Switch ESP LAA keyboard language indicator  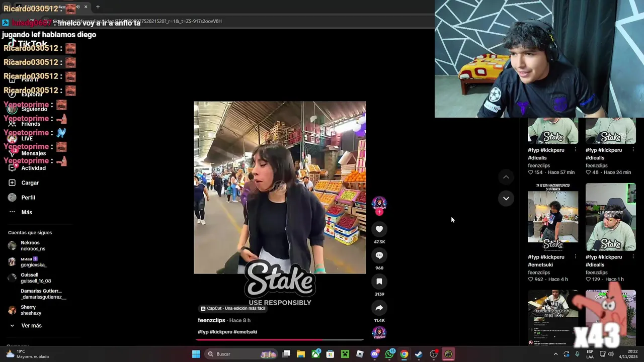pyautogui.click(x=590, y=354)
